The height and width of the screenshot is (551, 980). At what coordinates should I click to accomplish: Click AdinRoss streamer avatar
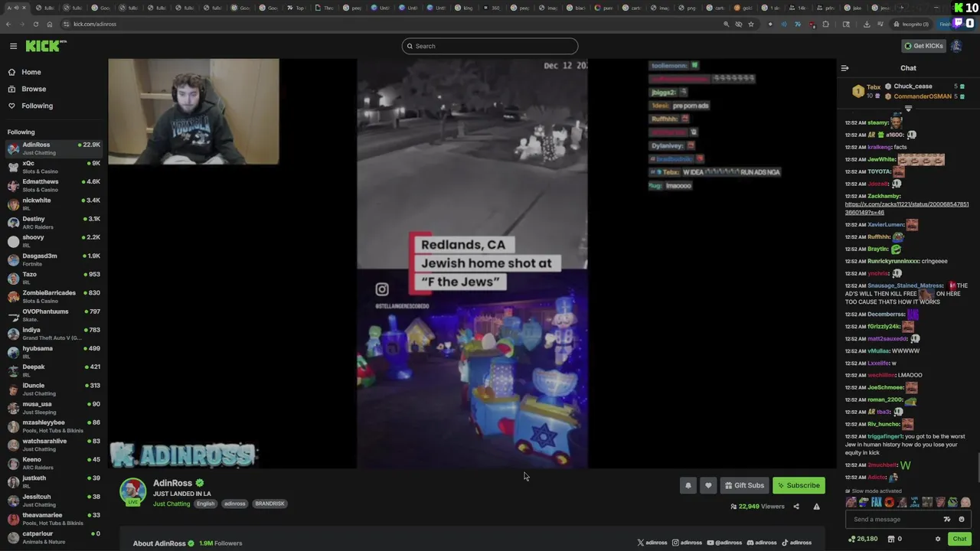tap(133, 491)
